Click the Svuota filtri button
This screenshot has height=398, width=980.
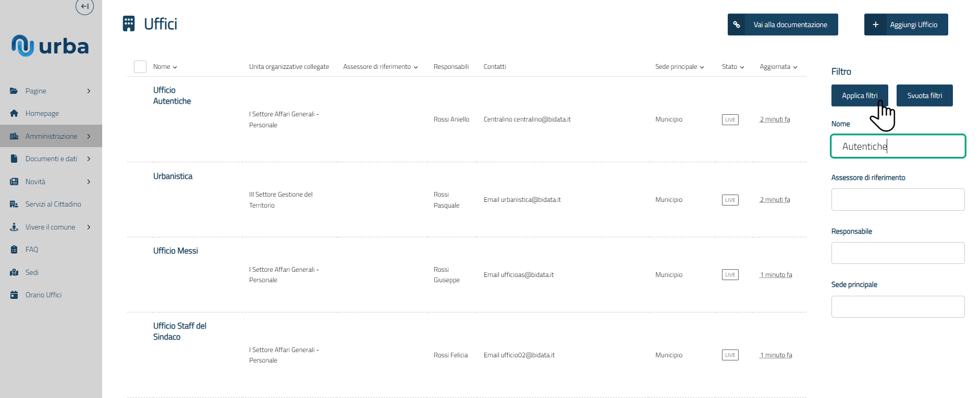click(924, 95)
